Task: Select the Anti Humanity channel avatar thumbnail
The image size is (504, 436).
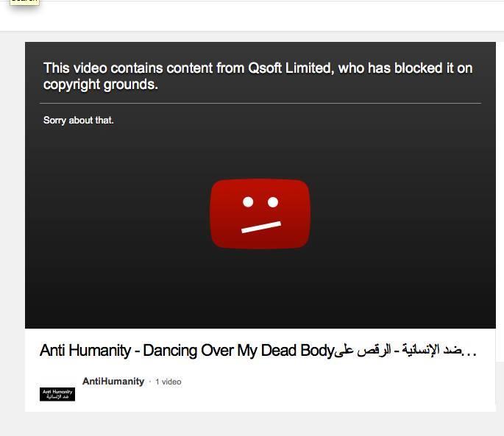Action: click(x=57, y=394)
